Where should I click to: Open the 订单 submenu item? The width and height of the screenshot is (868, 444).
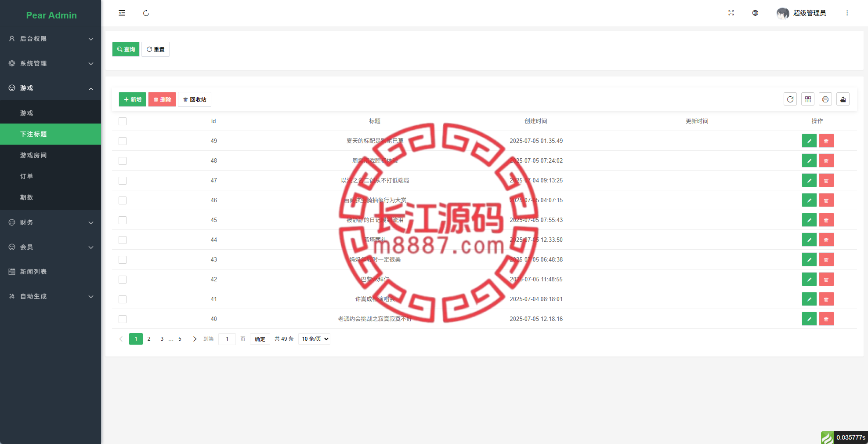(x=51, y=176)
